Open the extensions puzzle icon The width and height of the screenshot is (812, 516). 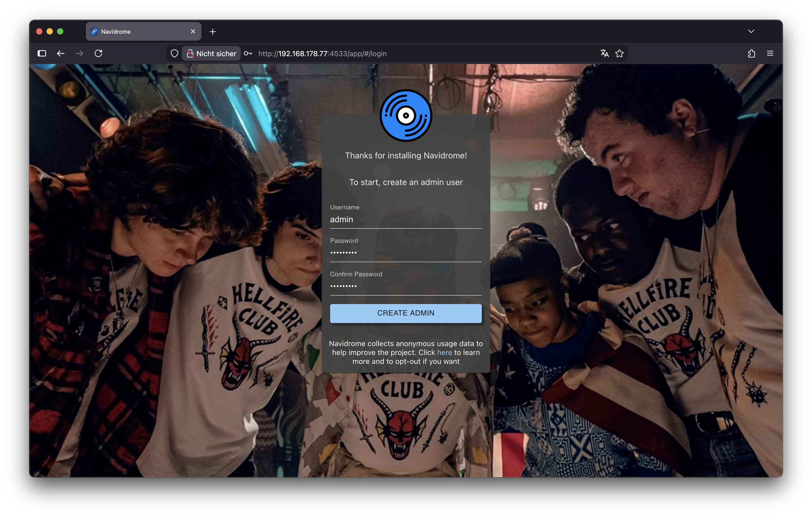click(751, 53)
